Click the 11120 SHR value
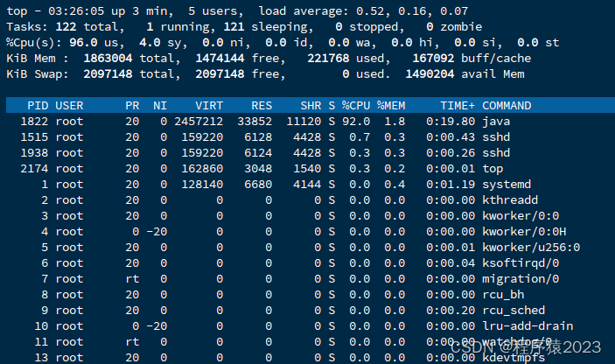The height and width of the screenshot is (364, 615). [304, 122]
